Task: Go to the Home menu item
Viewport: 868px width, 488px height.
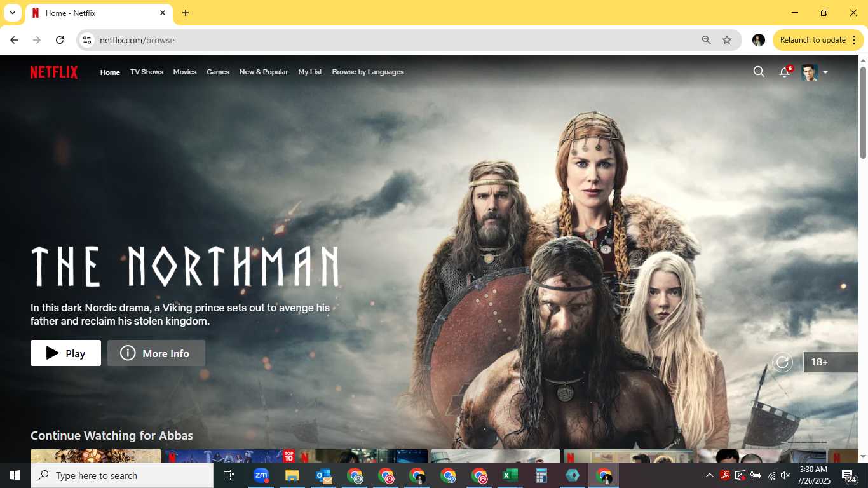Action: (110, 72)
